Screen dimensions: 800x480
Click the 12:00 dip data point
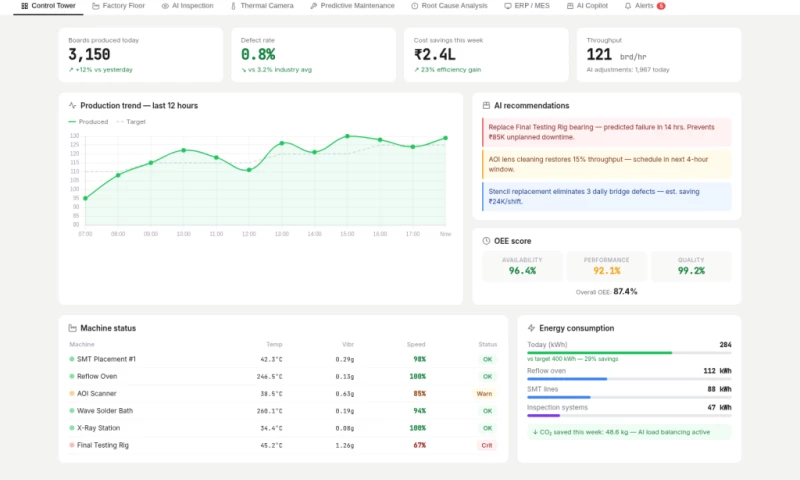[x=249, y=170]
